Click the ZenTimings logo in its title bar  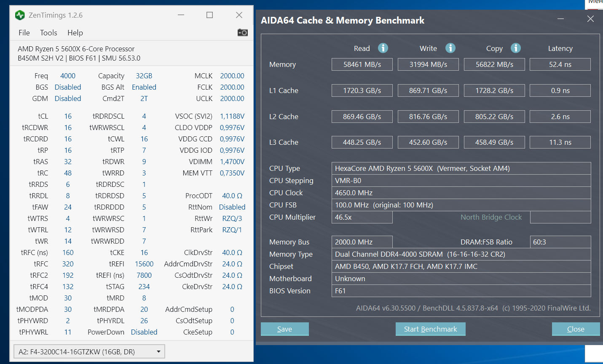pos(20,15)
